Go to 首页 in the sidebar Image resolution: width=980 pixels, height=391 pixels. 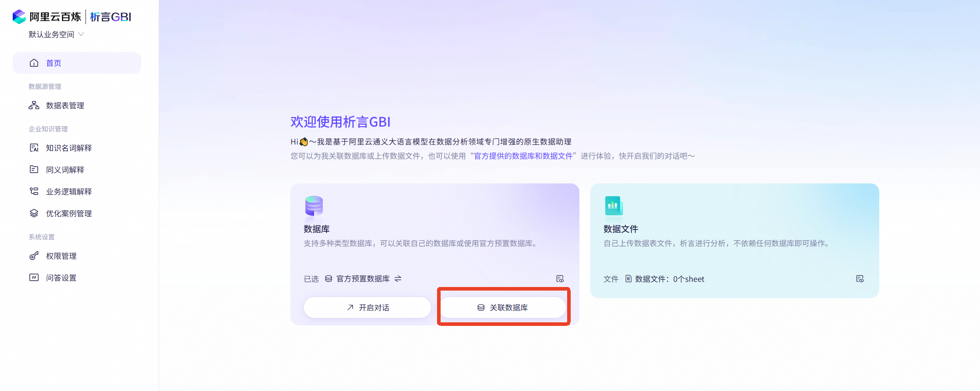coord(77,63)
